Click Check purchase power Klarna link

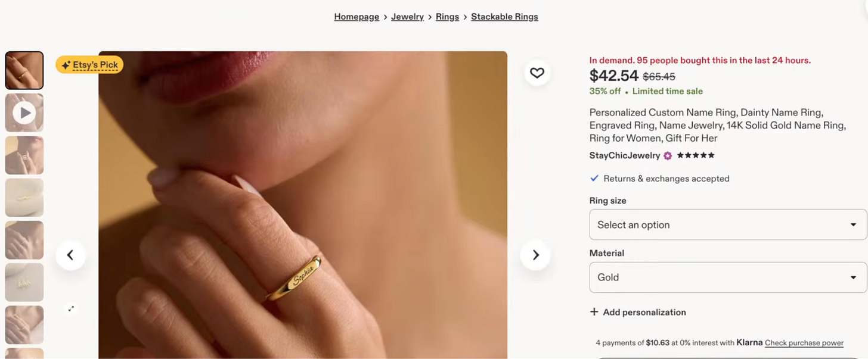pyautogui.click(x=804, y=343)
